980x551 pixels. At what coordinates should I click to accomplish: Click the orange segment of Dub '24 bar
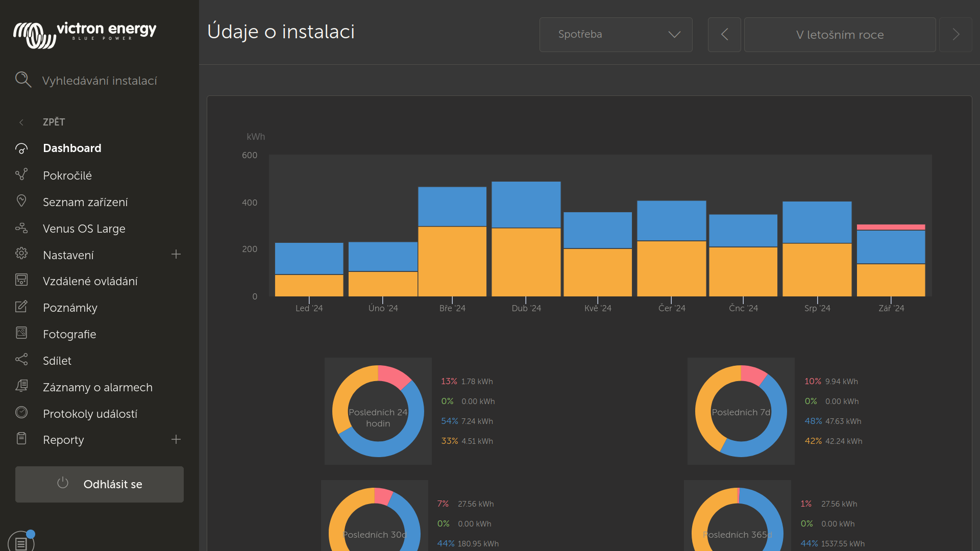[526, 262]
